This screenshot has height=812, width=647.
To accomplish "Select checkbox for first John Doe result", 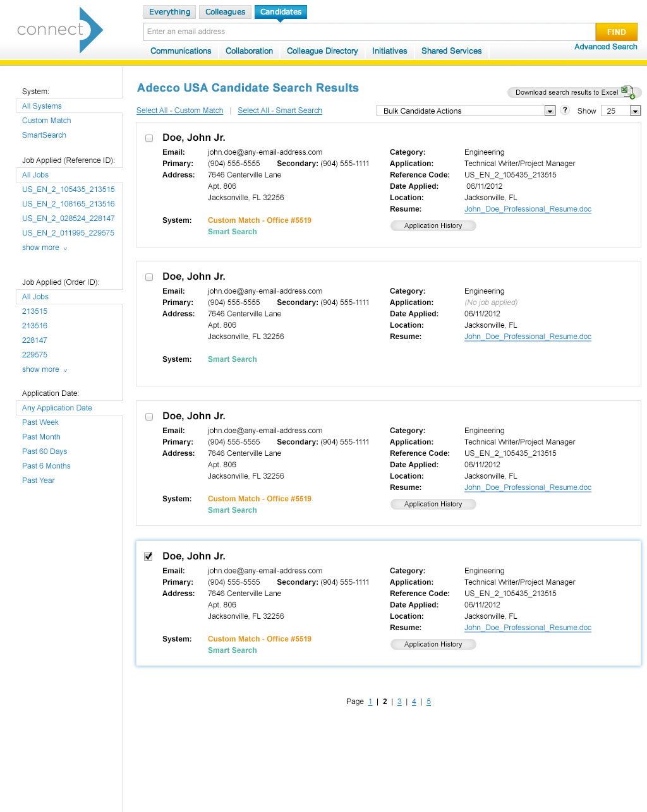I will (149, 138).
